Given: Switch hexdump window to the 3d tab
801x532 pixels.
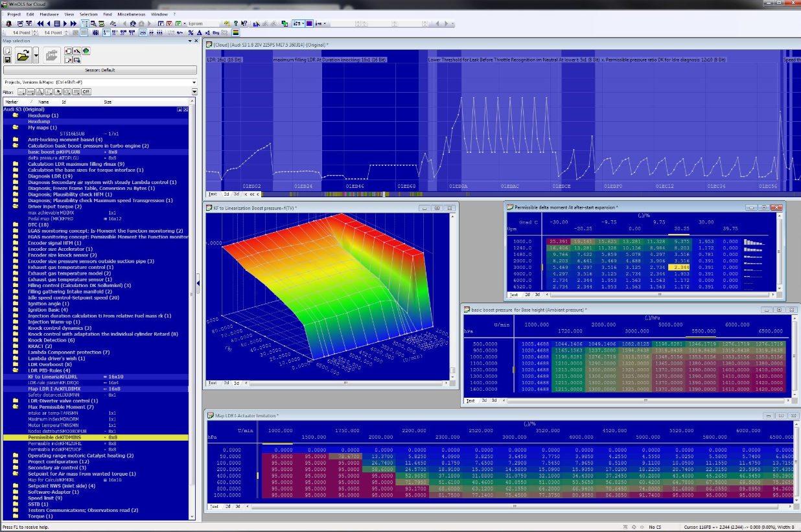Looking at the screenshot, I should coord(237,194).
